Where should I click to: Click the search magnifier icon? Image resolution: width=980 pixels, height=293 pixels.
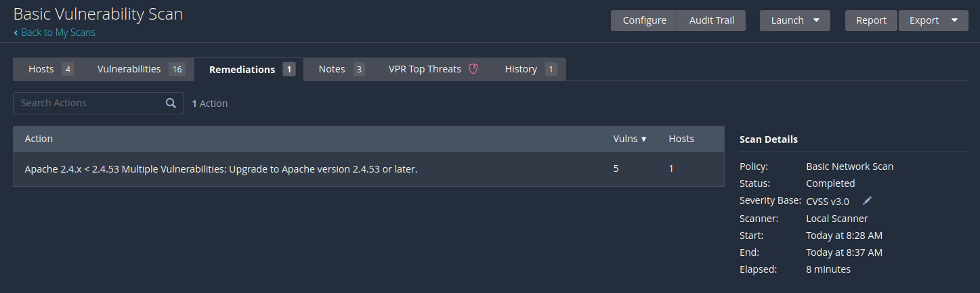point(171,104)
